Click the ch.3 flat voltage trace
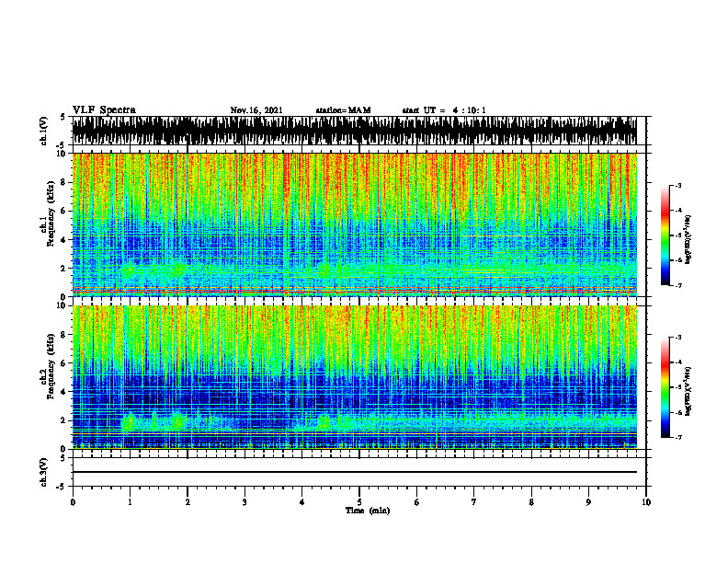 354,472
